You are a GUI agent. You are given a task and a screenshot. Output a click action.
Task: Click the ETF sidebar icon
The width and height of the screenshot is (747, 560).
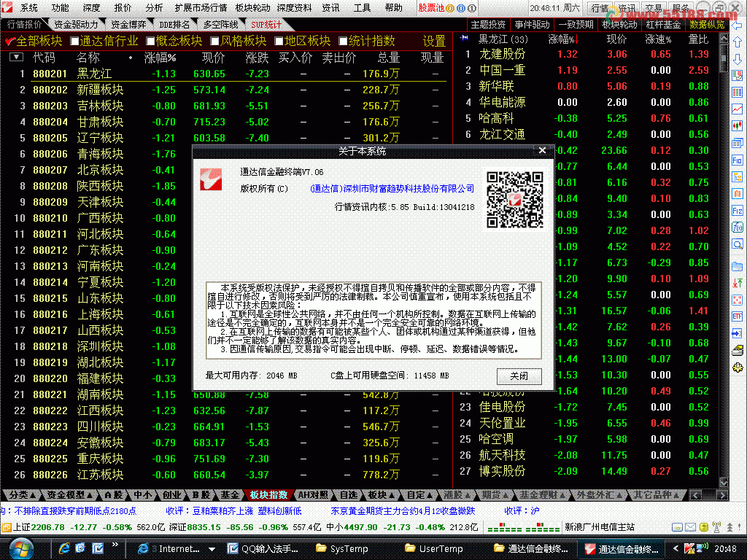tap(738, 316)
